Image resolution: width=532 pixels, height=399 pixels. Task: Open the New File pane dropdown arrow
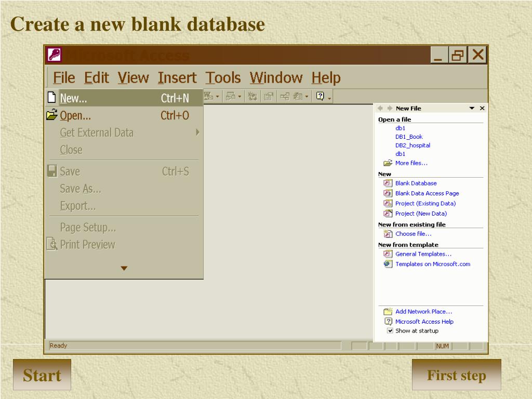pos(472,108)
